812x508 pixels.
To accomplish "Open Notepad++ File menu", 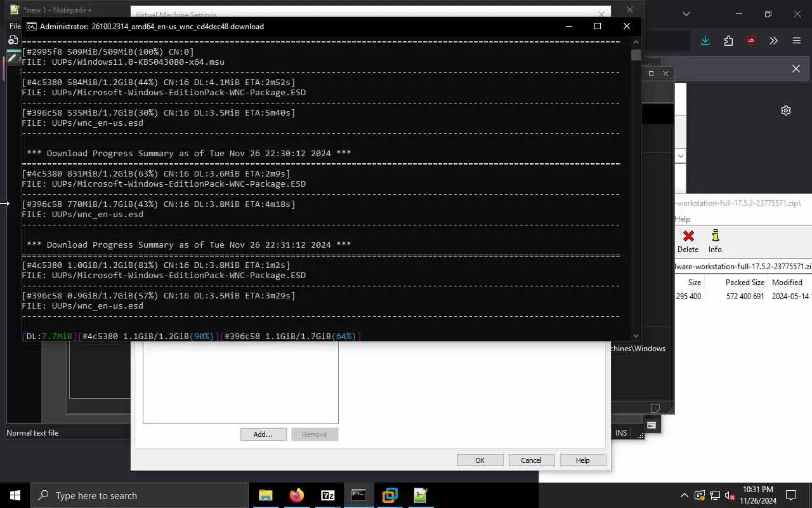I will pos(14,26).
